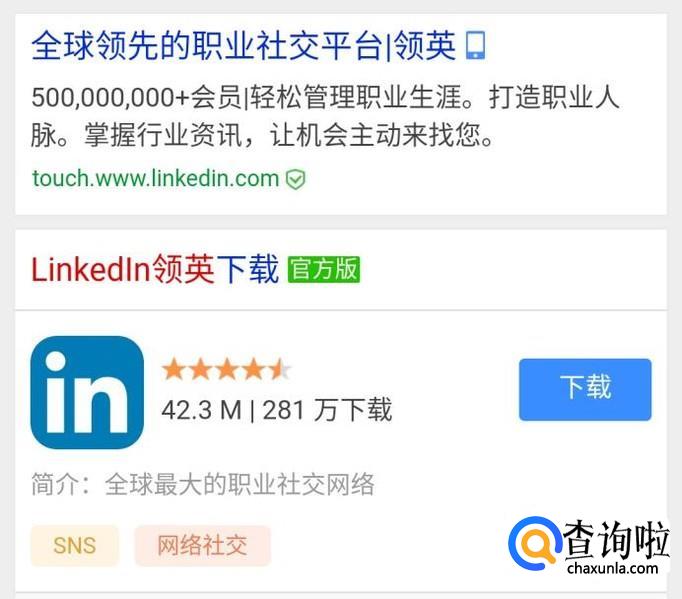The image size is (682, 599).
Task: Tap the blue 下载 button
Action: [585, 389]
